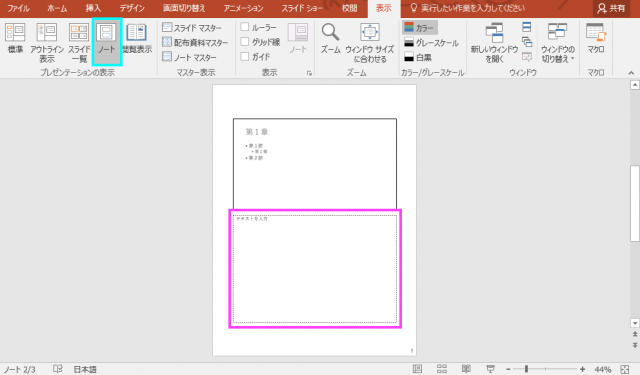This screenshot has width=640, height=375.
Task: Select Color (カラー) mode
Action: (419, 28)
